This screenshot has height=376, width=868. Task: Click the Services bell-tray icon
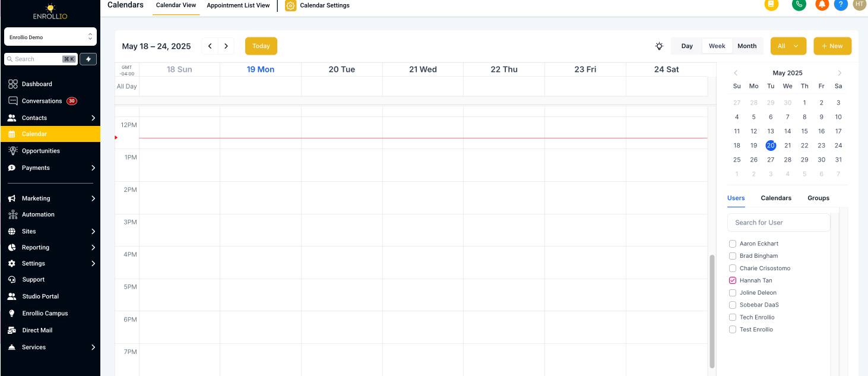click(12, 347)
